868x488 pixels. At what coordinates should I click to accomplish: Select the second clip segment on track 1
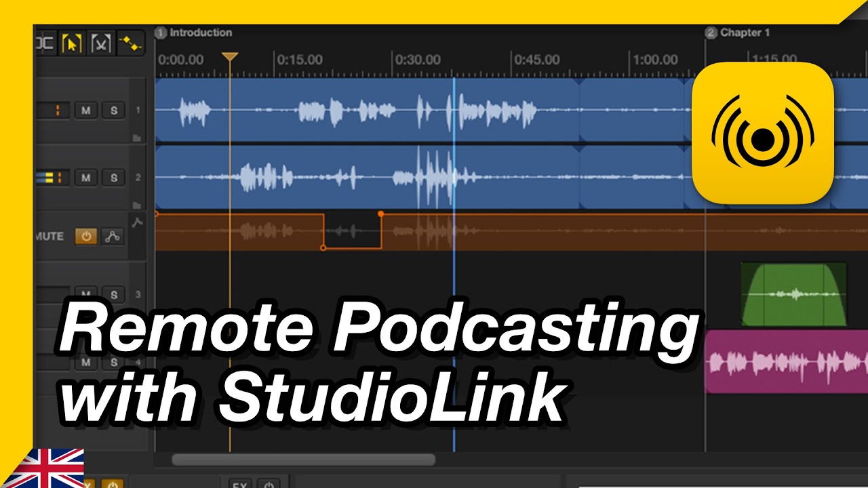(632, 110)
